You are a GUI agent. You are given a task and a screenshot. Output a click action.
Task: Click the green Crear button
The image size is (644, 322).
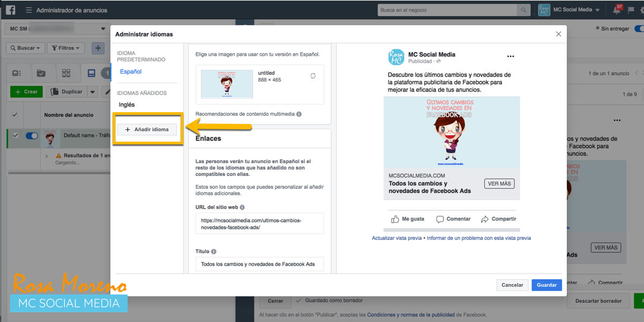coord(26,92)
